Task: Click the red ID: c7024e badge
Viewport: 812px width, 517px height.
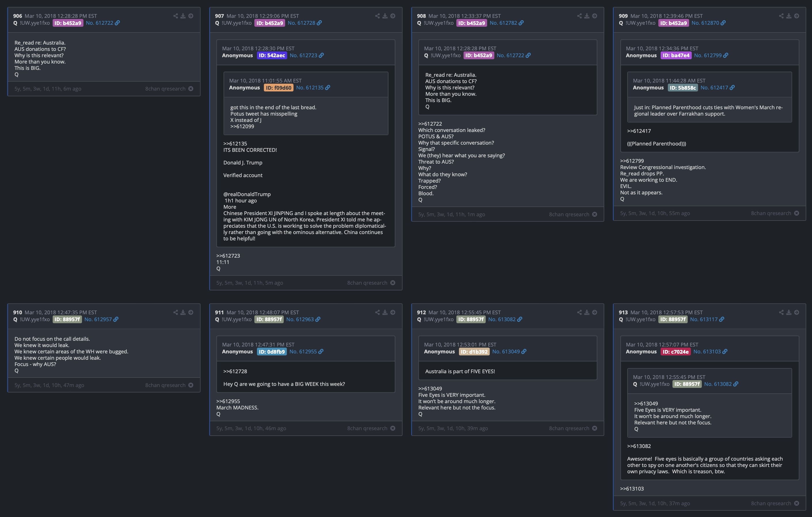Action: point(675,352)
